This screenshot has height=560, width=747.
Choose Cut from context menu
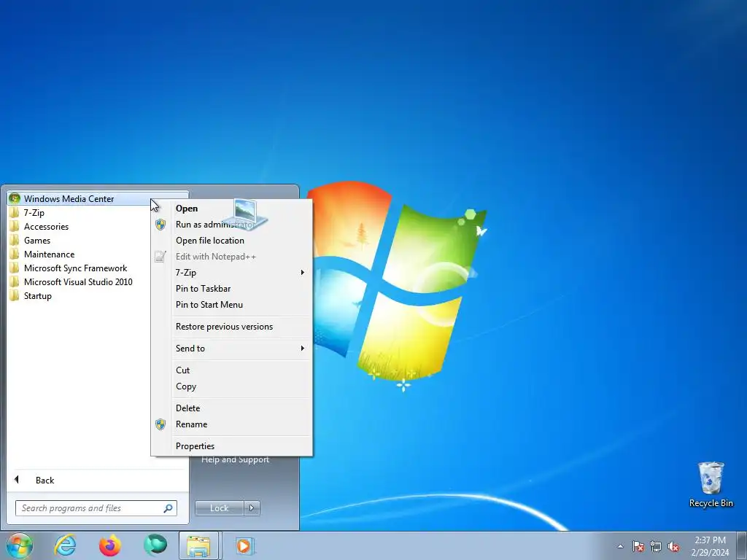click(231, 370)
